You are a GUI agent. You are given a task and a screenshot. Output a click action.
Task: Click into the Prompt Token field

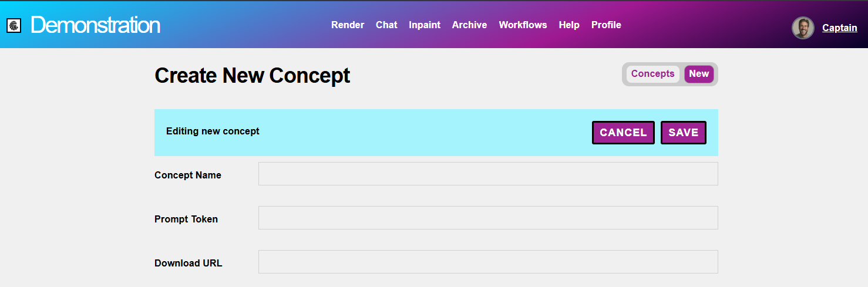click(488, 218)
